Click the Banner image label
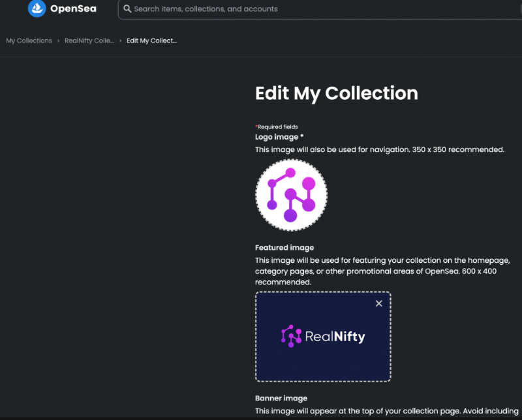 coord(281,398)
